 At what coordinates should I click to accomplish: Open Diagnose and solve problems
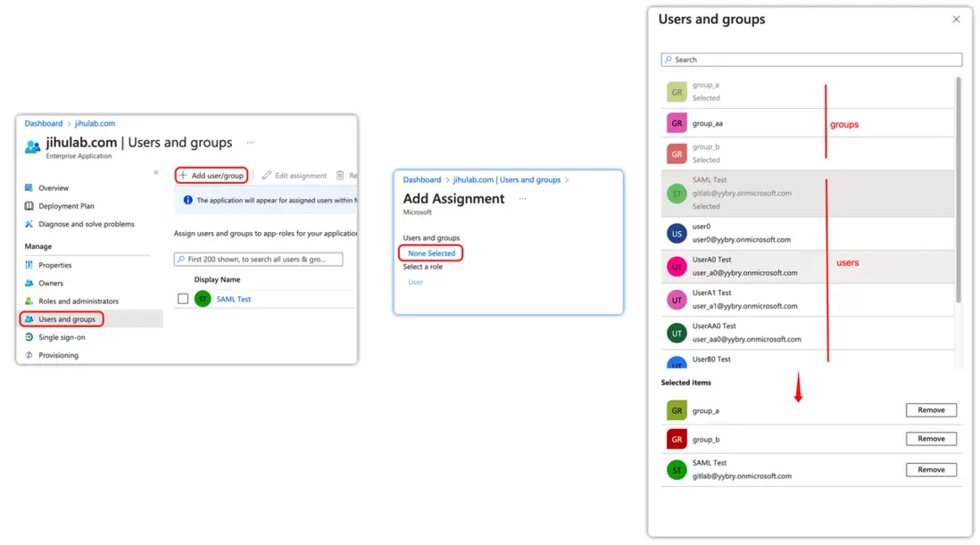[x=86, y=224]
